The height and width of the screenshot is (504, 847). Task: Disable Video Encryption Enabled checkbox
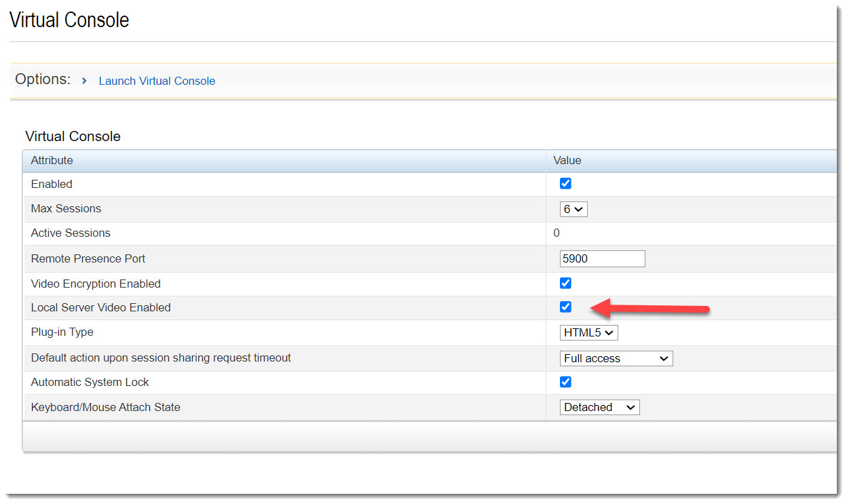click(565, 284)
